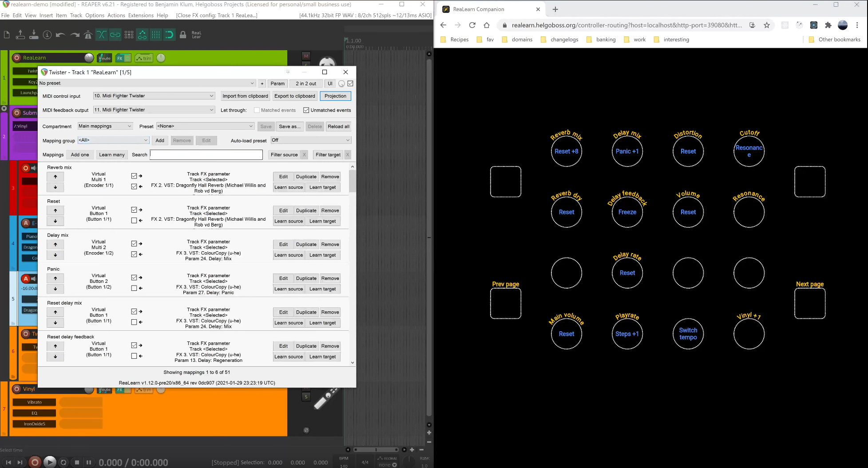
Task: Create a new project from the toolbar
Action: point(7,35)
